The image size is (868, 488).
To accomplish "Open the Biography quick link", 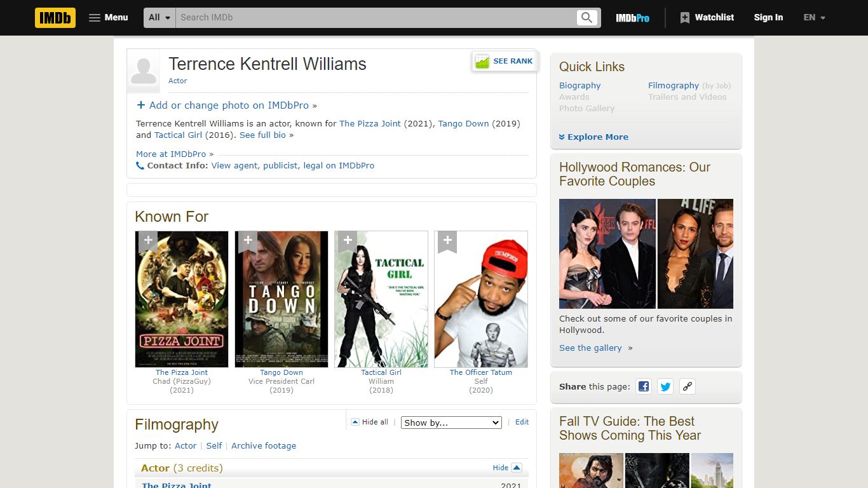I will click(x=580, y=86).
